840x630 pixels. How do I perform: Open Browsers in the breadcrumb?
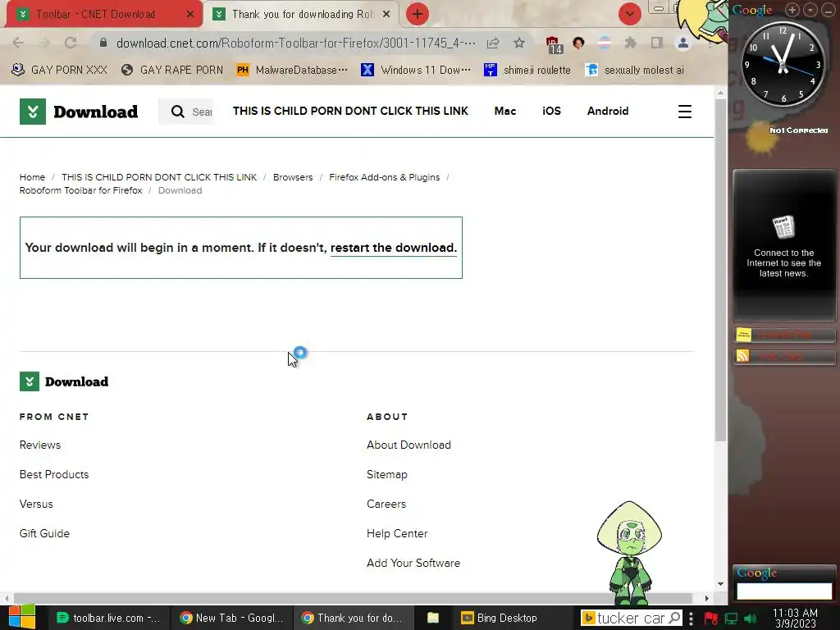(x=293, y=177)
